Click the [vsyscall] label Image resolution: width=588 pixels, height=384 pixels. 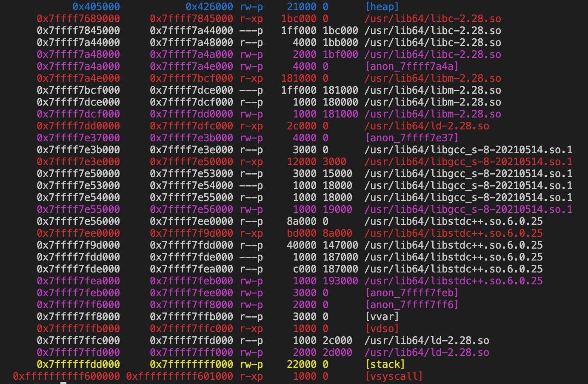394,376
